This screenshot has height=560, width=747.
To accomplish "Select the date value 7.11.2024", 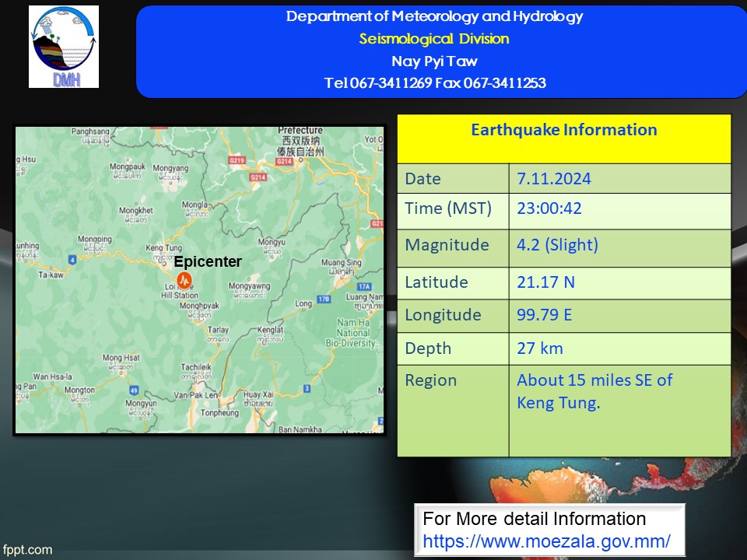I will click(554, 179).
